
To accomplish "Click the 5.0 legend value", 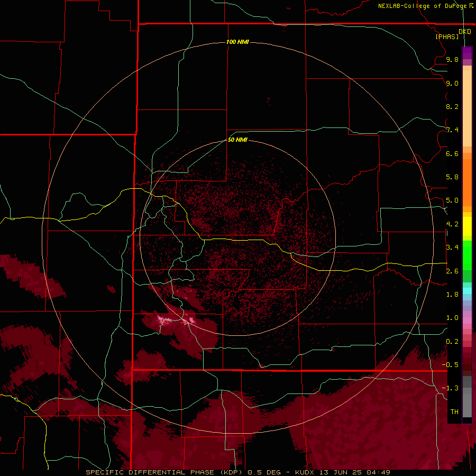I will pyautogui.click(x=452, y=200).
